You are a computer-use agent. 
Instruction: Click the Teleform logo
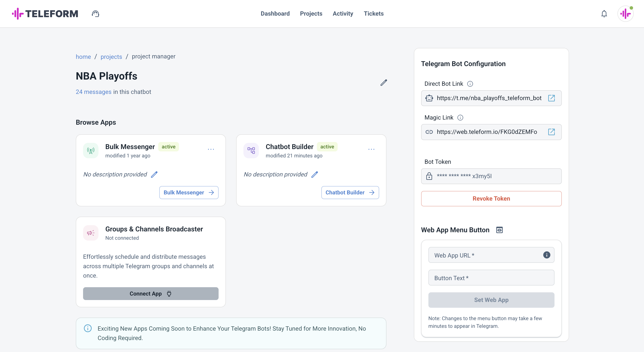(x=45, y=13)
